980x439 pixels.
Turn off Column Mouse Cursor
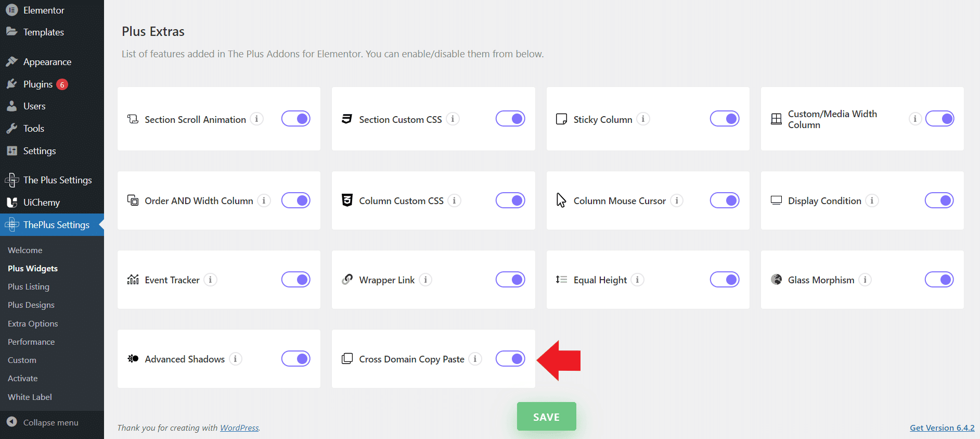(725, 200)
